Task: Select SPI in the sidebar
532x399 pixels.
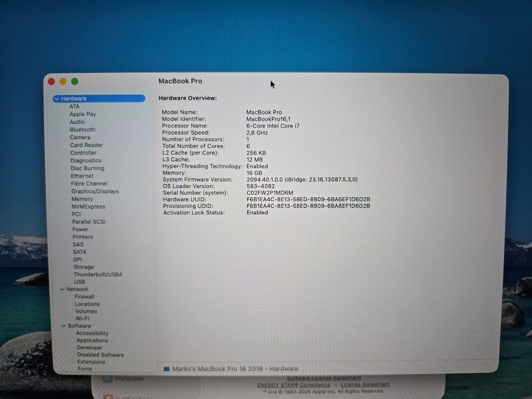Action: (x=78, y=259)
